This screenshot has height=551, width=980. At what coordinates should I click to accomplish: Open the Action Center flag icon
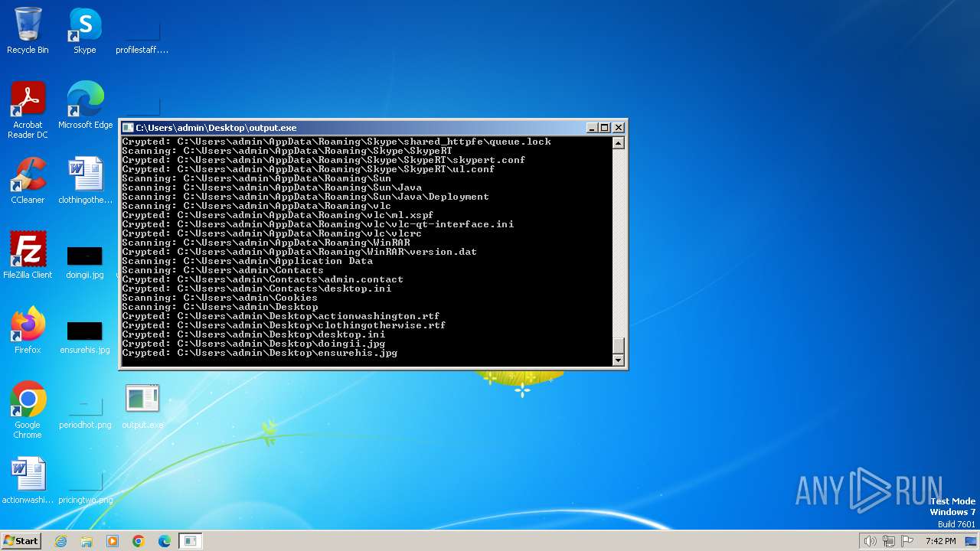(907, 541)
